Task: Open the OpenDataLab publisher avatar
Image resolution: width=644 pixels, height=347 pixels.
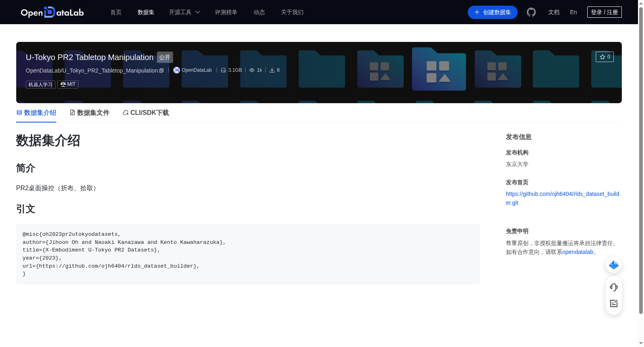Action: coord(176,70)
